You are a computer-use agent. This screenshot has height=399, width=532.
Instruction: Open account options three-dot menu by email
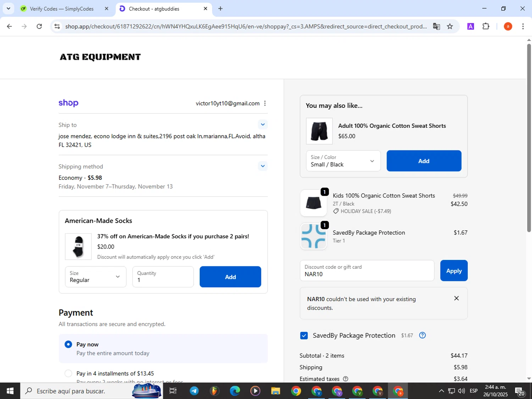click(x=265, y=103)
